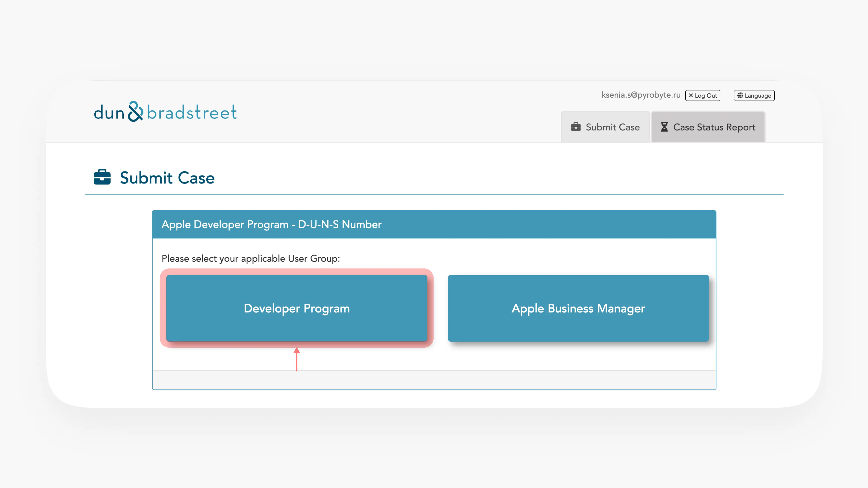Open the Language selector
The width and height of the screenshot is (868, 488).
pyautogui.click(x=754, y=95)
